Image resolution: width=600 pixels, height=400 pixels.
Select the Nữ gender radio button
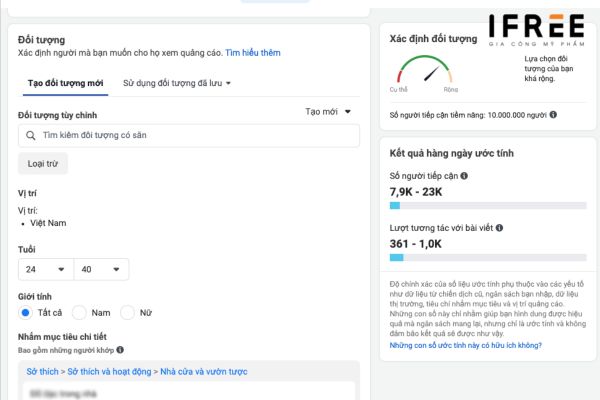tap(127, 313)
